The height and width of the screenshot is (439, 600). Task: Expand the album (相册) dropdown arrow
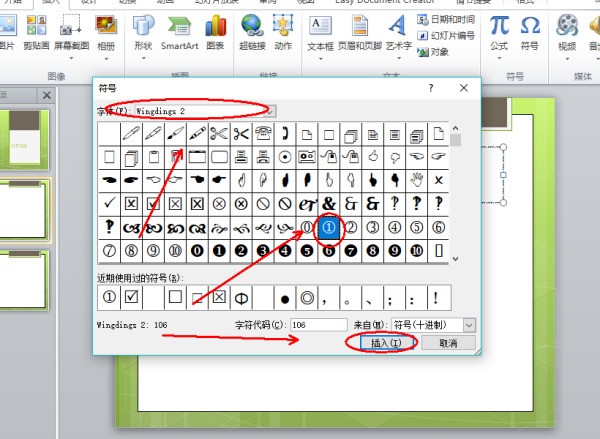(x=106, y=59)
